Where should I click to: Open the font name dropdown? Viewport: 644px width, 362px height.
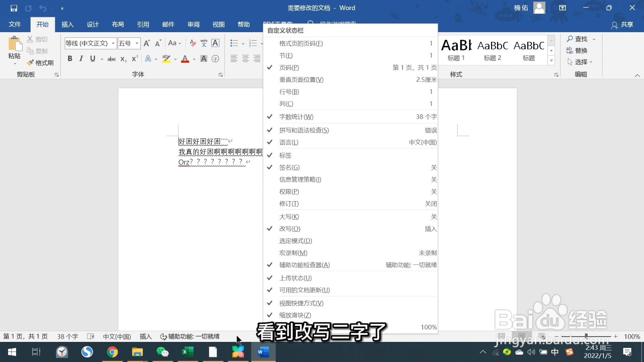(113, 43)
